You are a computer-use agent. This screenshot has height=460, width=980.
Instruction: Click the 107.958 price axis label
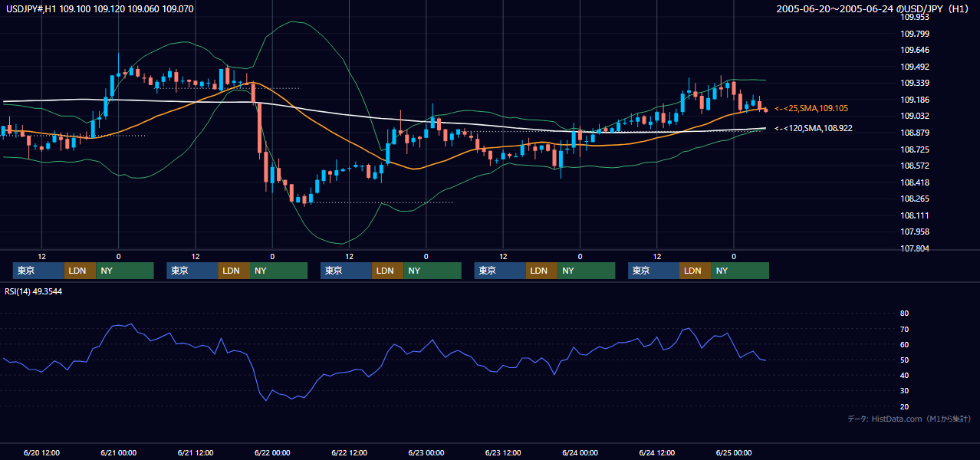[915, 232]
